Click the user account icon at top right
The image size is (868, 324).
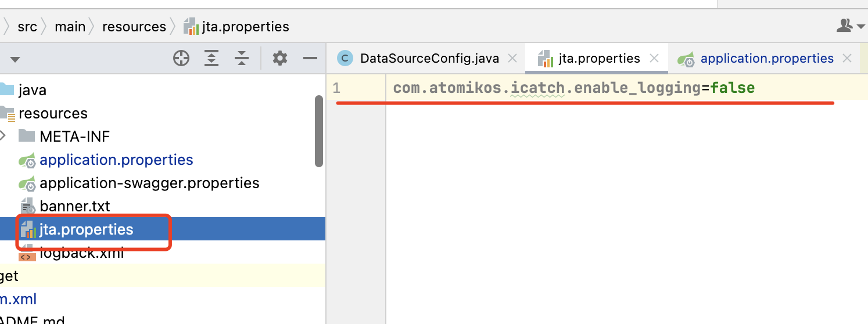pyautogui.click(x=844, y=26)
